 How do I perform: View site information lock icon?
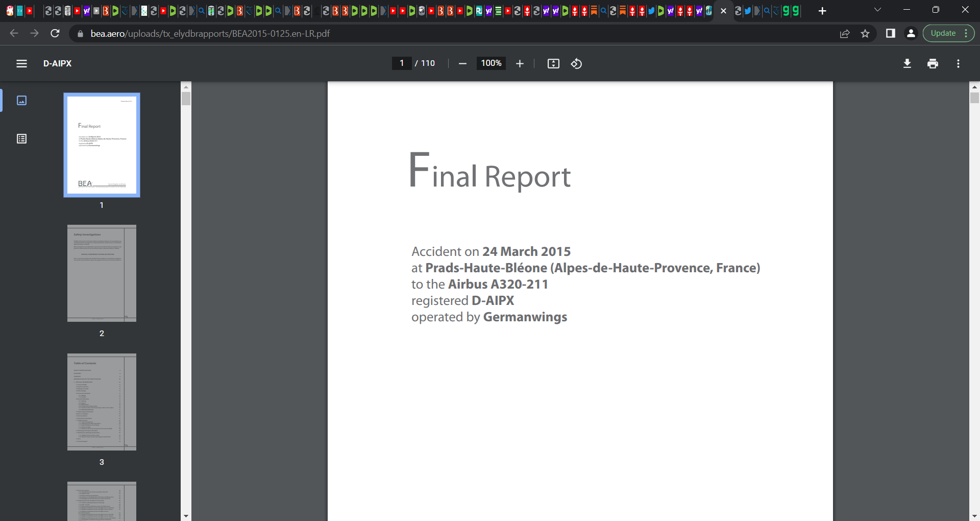[x=80, y=34]
